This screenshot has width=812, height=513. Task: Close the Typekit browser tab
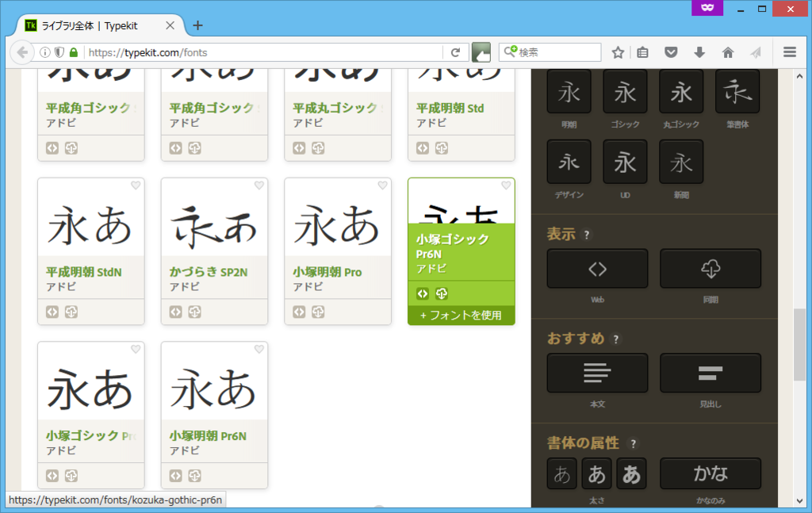click(x=170, y=25)
